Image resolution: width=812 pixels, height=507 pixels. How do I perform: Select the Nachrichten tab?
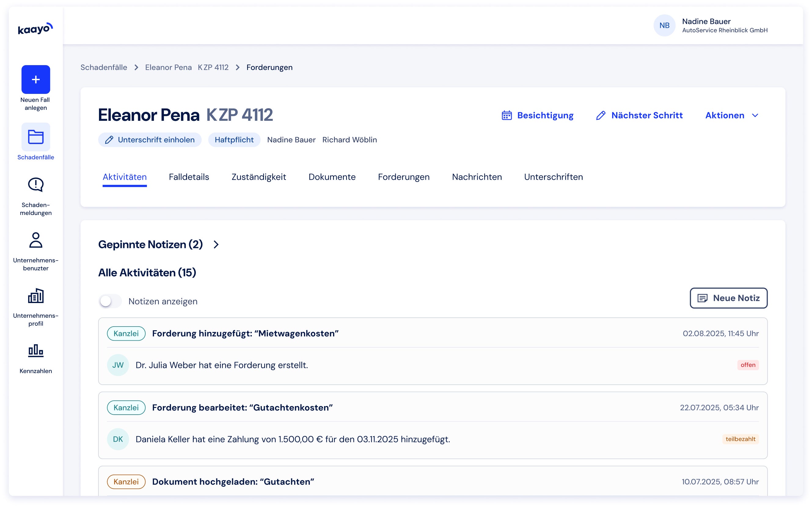point(477,177)
